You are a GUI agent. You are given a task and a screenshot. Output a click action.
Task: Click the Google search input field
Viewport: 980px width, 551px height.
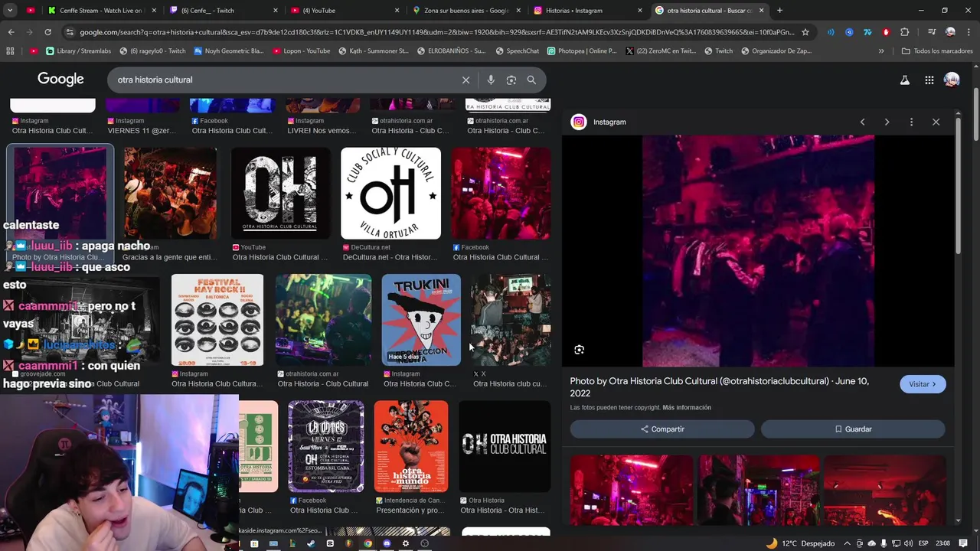[x=283, y=80]
